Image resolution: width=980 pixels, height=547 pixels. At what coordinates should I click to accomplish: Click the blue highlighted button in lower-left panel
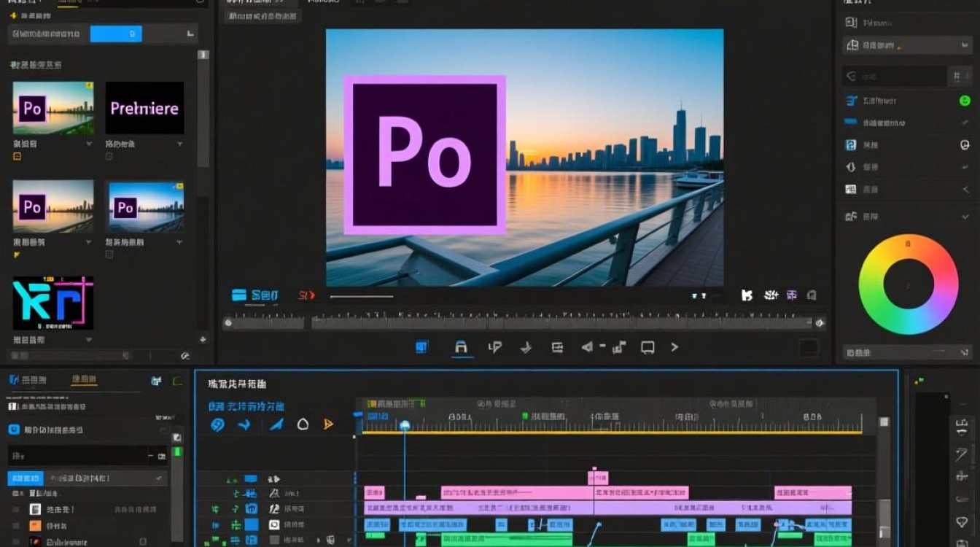(25, 478)
